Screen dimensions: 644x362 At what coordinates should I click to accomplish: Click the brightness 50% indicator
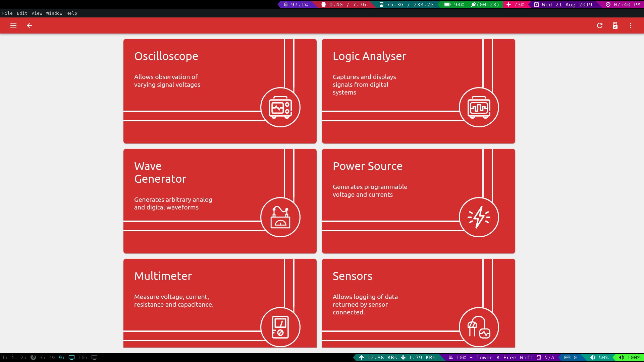(x=599, y=358)
